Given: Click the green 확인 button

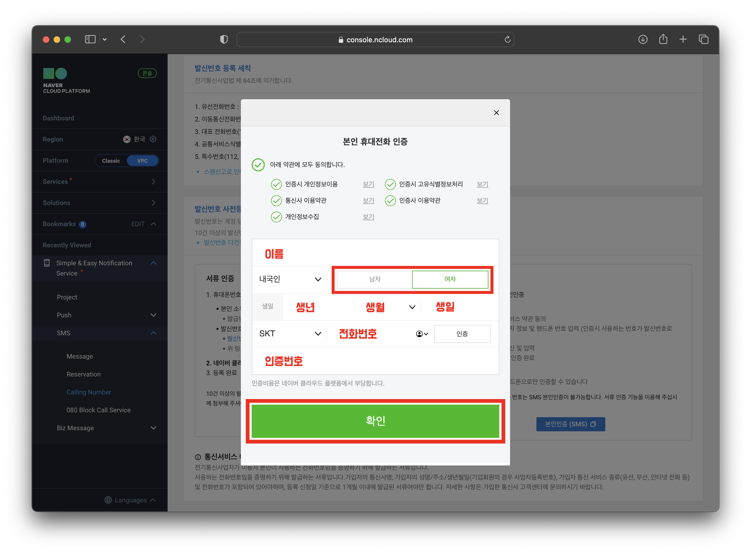Looking at the screenshot, I should pos(375,421).
